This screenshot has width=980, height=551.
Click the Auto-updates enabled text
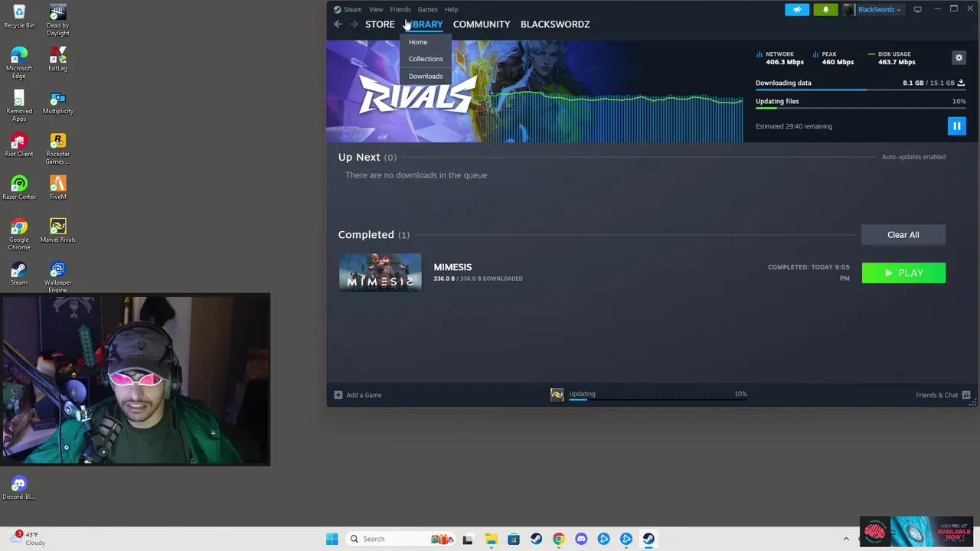[913, 157]
